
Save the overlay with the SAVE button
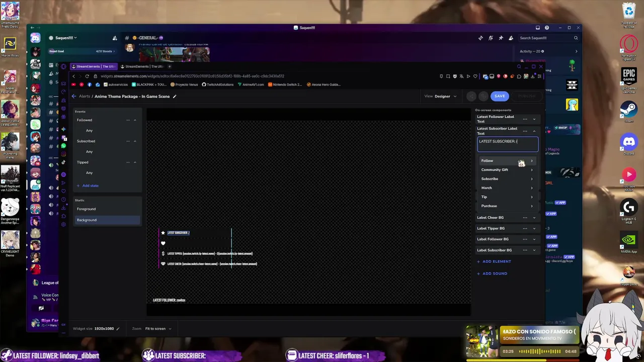coord(500,96)
